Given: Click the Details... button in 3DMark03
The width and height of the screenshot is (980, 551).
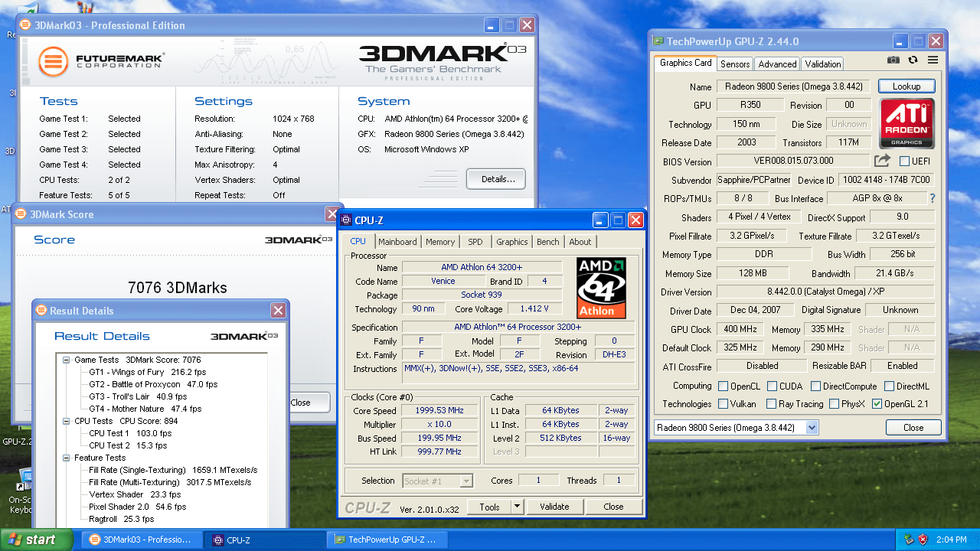Looking at the screenshot, I should click(x=496, y=179).
